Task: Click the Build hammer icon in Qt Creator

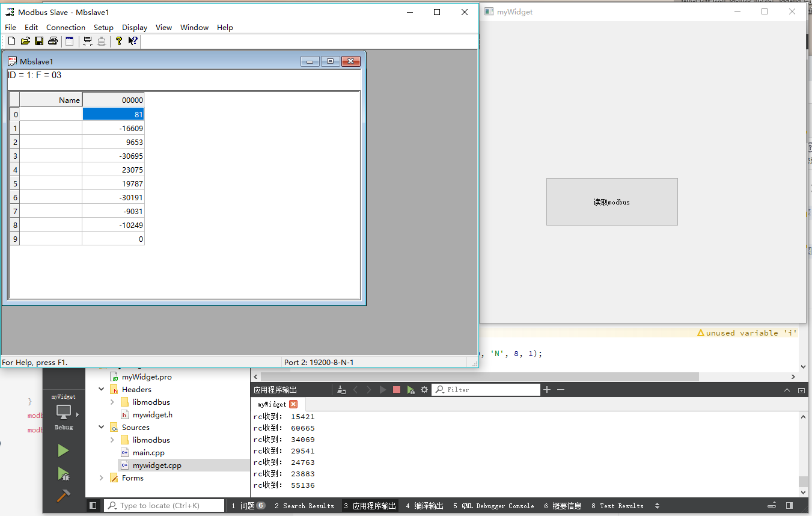Action: (x=63, y=496)
